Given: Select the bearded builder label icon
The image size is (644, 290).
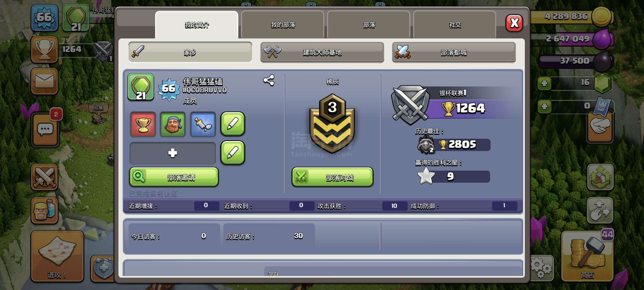Looking at the screenshot, I should (x=173, y=124).
